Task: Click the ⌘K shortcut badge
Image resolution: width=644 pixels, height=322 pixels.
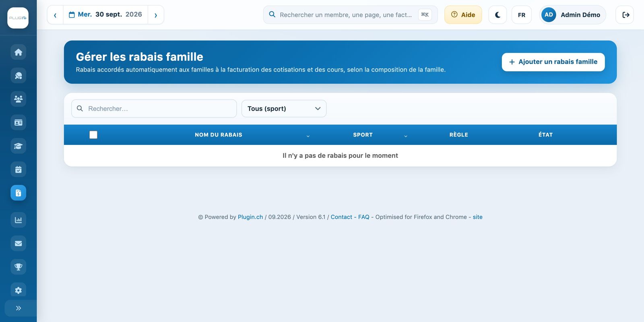Action: point(425,15)
